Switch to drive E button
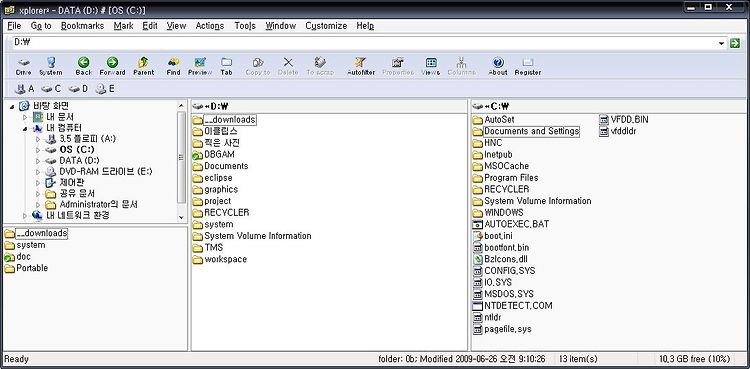Image resolution: width=750 pixels, height=369 pixels. point(105,89)
